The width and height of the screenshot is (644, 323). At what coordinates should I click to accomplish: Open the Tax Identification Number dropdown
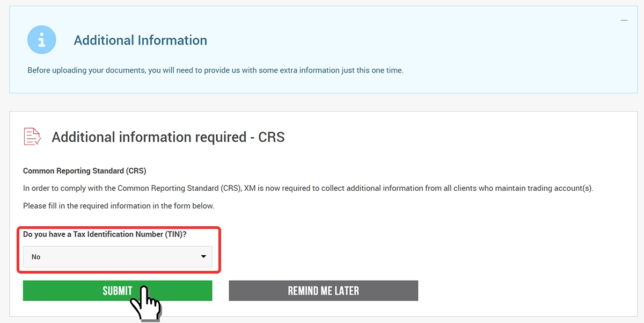(x=118, y=257)
